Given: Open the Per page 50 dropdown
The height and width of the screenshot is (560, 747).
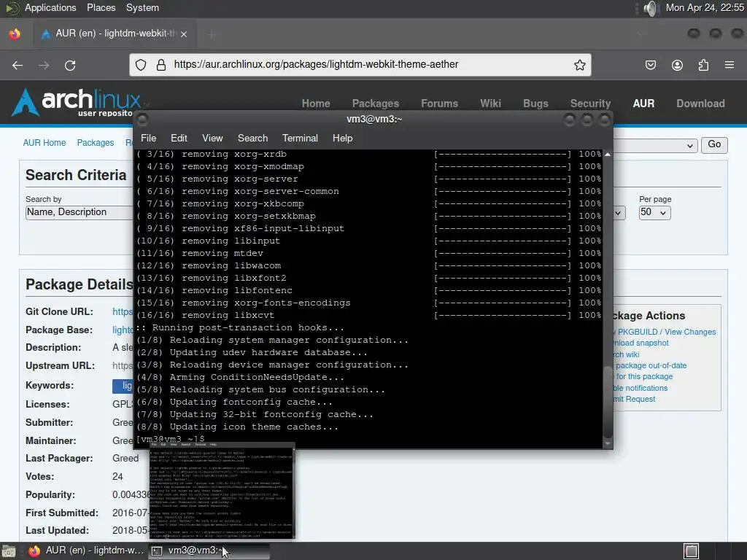Looking at the screenshot, I should 654,212.
